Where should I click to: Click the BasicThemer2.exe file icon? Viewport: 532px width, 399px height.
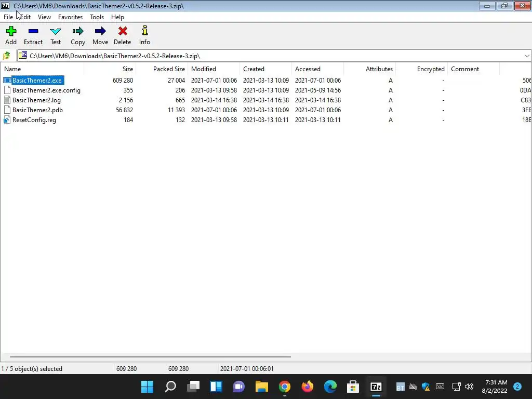coord(7,81)
